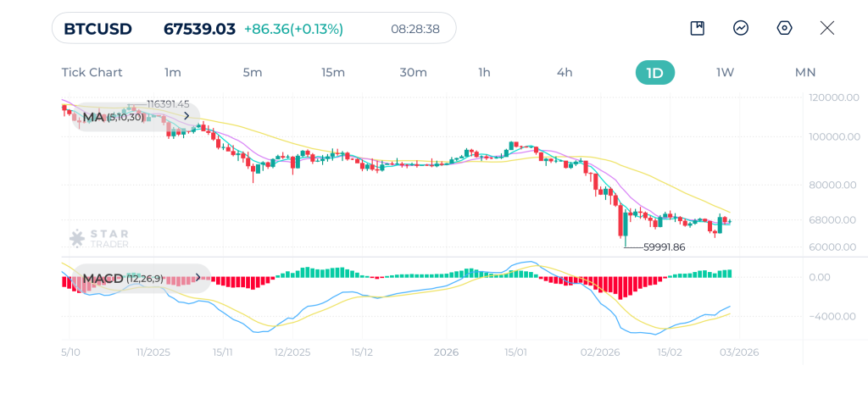Open the BTCUSD symbol selector

tap(97, 29)
